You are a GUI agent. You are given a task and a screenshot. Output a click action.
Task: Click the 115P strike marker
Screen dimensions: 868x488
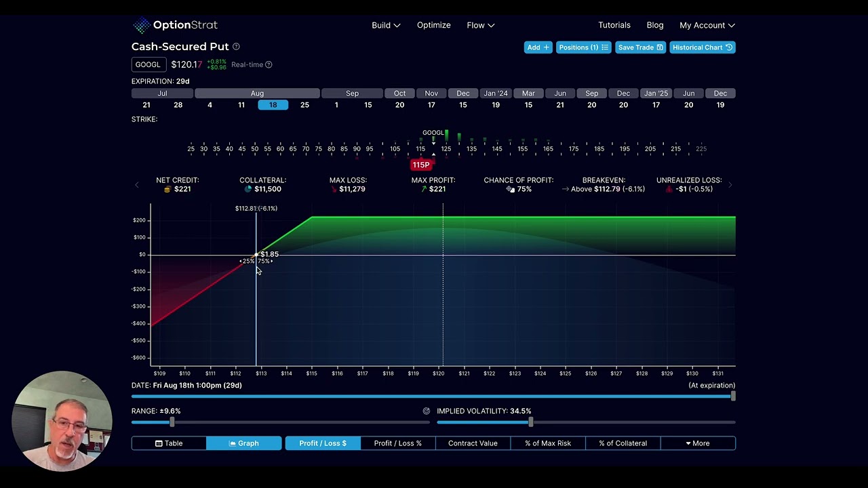point(421,165)
